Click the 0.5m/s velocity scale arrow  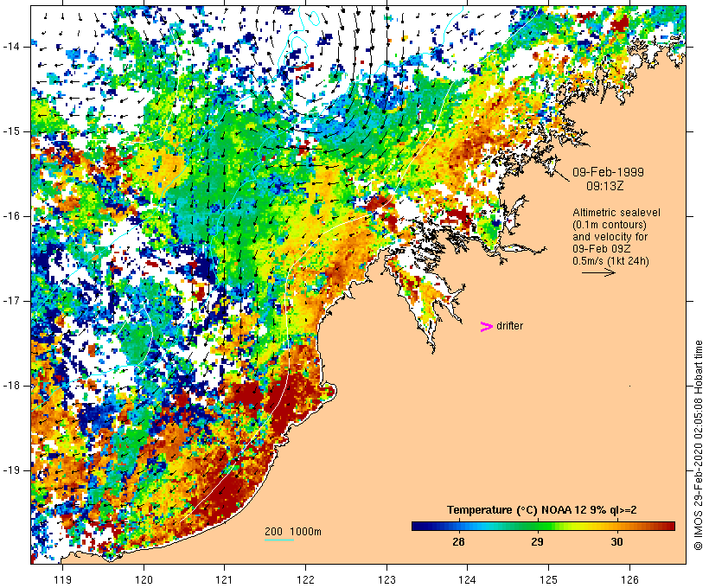point(598,272)
